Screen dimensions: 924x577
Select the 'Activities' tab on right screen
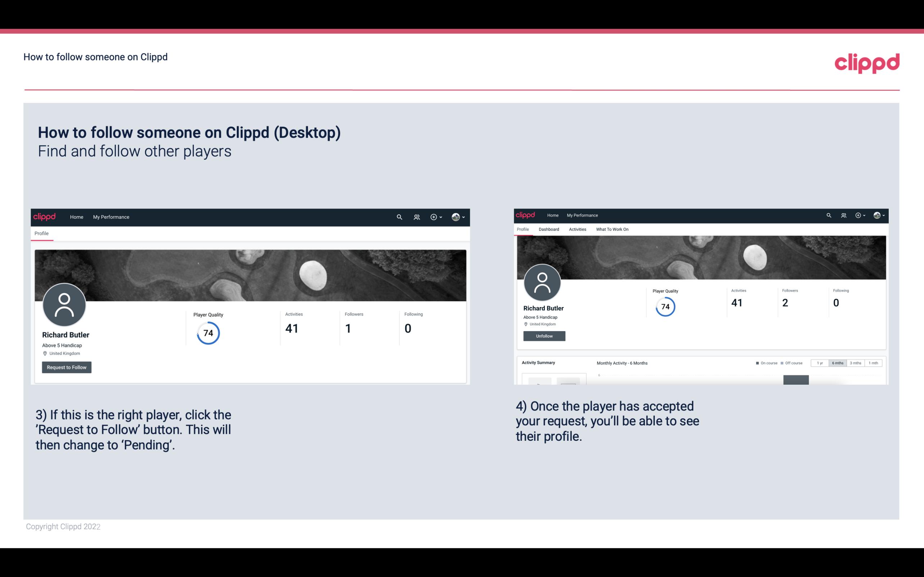(577, 229)
